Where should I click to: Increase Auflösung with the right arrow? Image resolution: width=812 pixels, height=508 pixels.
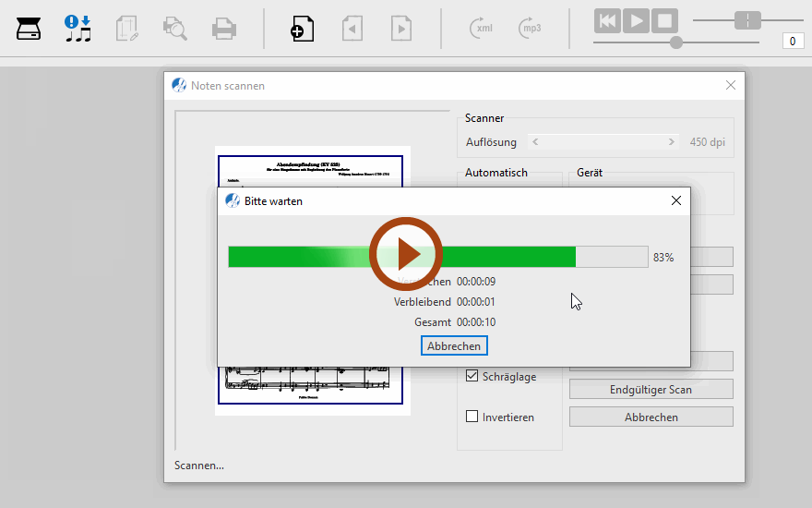(671, 142)
